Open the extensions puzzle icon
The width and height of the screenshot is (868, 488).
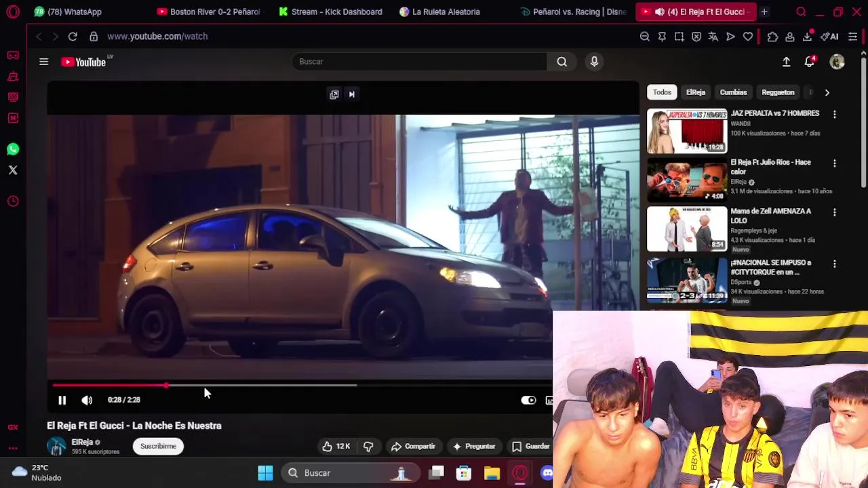(772, 37)
